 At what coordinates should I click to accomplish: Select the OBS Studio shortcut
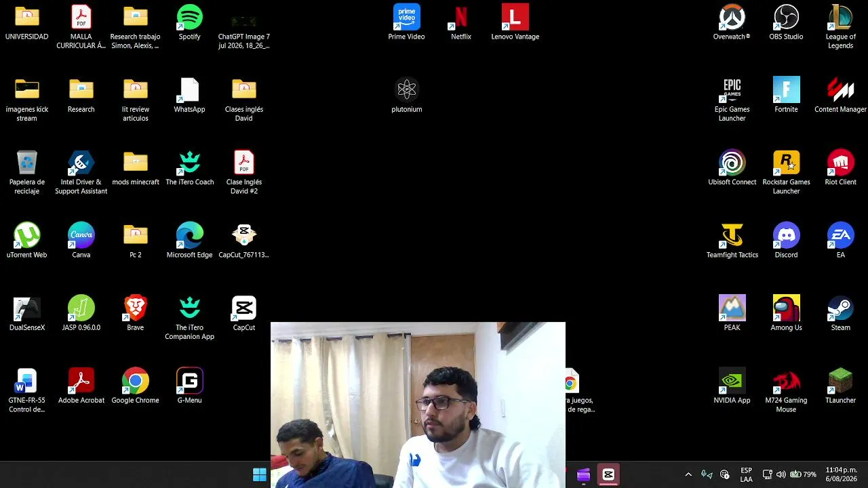[x=787, y=17]
